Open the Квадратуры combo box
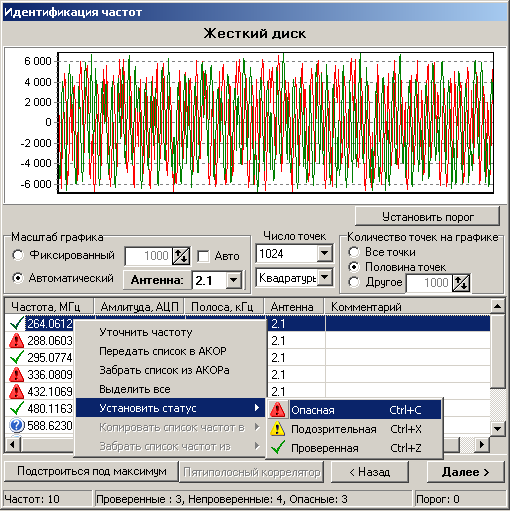510x511 pixels. pos(324,277)
